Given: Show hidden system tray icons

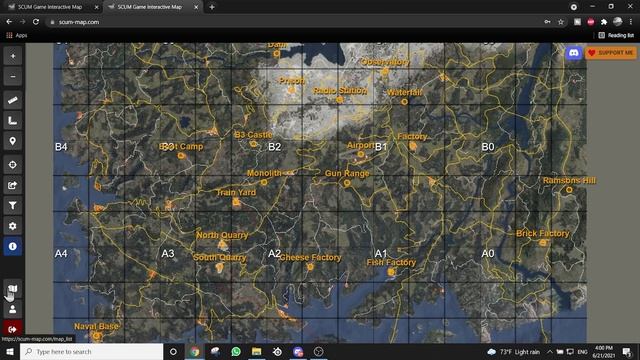Looking at the screenshot, I should [x=550, y=351].
